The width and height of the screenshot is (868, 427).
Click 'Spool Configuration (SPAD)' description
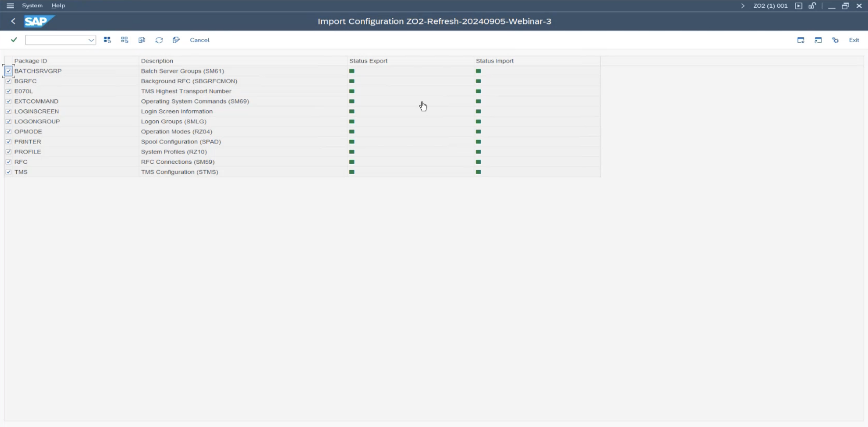click(181, 142)
